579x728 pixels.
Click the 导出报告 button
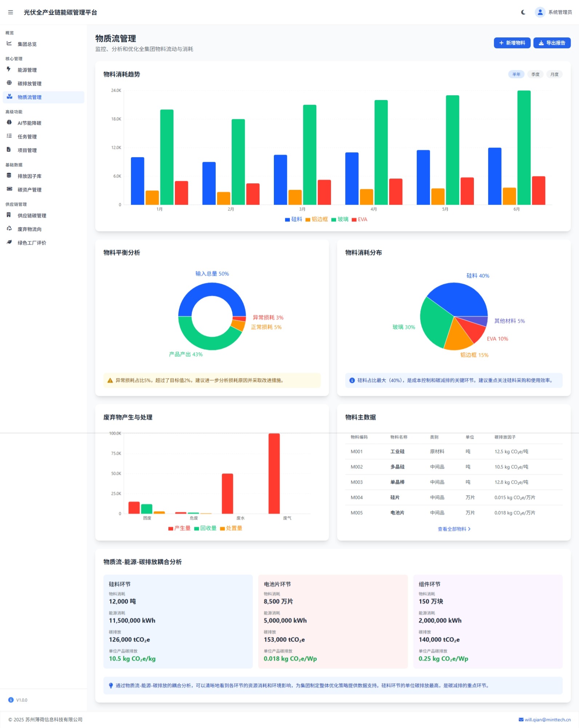click(x=552, y=43)
